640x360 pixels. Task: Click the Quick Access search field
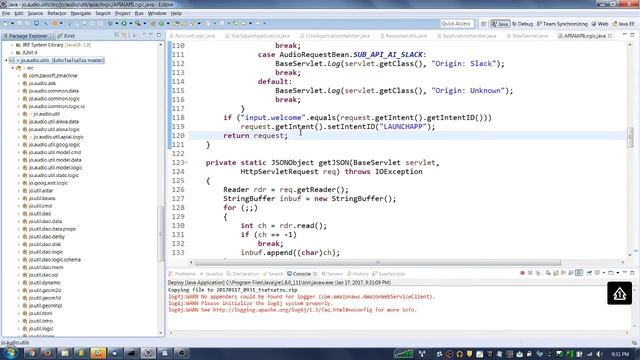[457, 24]
